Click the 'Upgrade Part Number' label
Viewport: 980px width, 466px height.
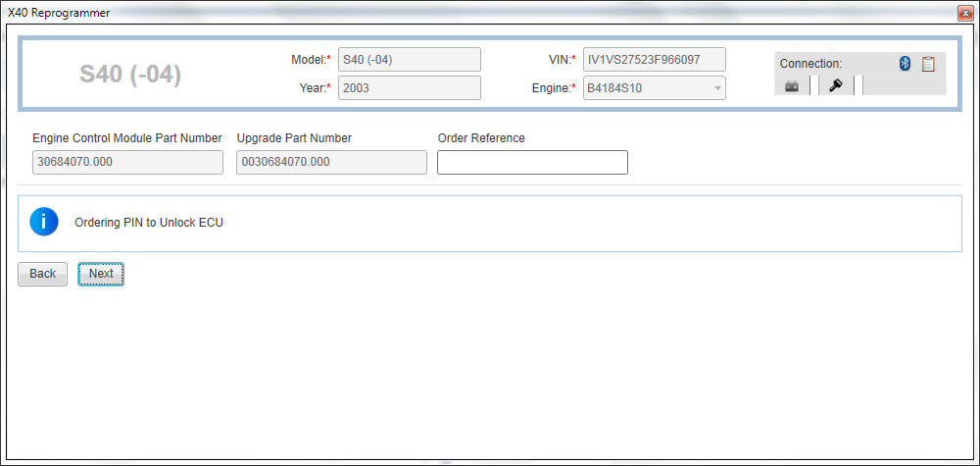(x=294, y=138)
